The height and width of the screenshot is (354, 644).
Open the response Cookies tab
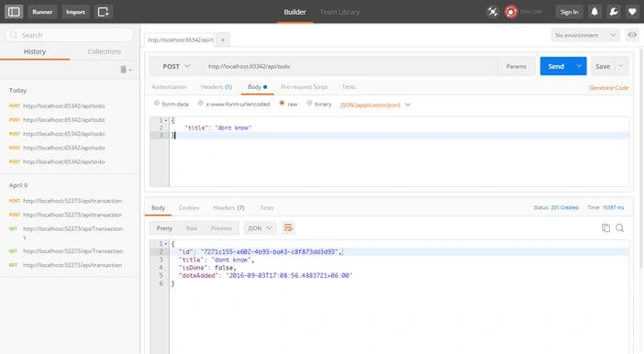click(x=189, y=208)
